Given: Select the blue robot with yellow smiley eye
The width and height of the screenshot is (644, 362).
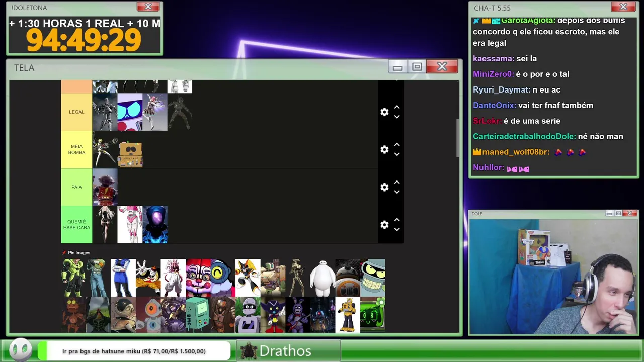Looking at the screenshot, I should [223, 278].
